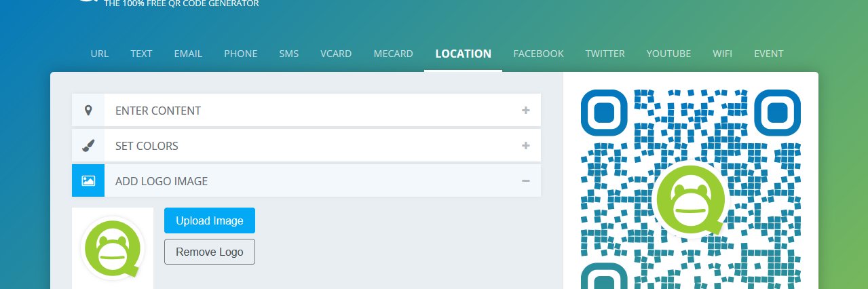Click the Upload Image button

click(210, 220)
